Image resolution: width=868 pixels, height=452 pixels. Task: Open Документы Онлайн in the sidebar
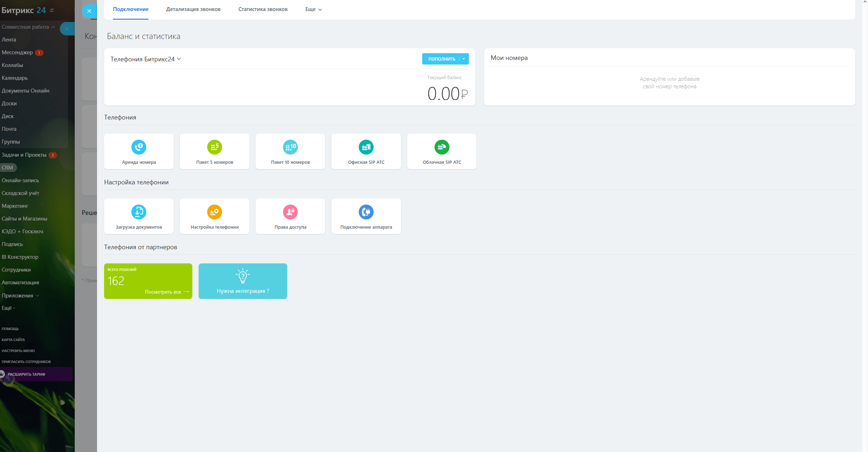25,91
